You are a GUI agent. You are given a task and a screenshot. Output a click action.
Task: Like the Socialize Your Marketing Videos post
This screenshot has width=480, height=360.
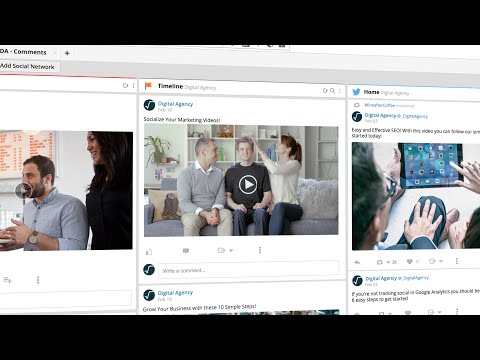[149, 252]
